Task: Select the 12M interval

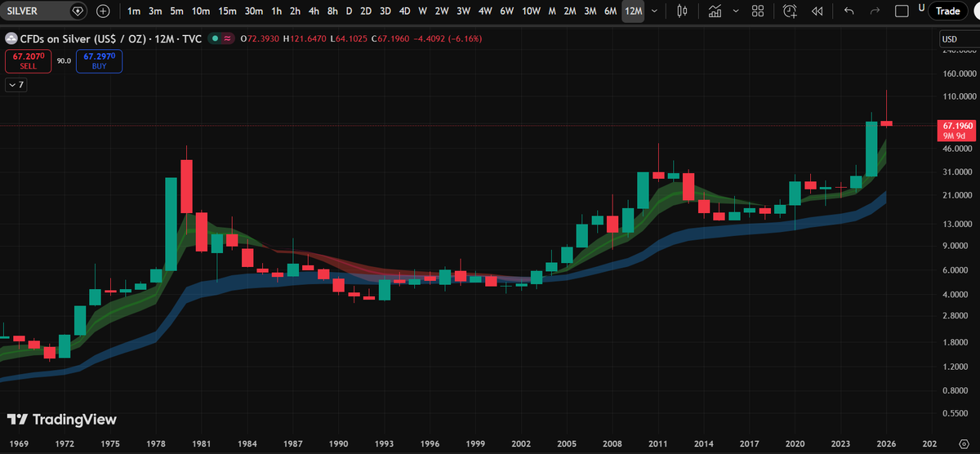Action: pos(633,11)
